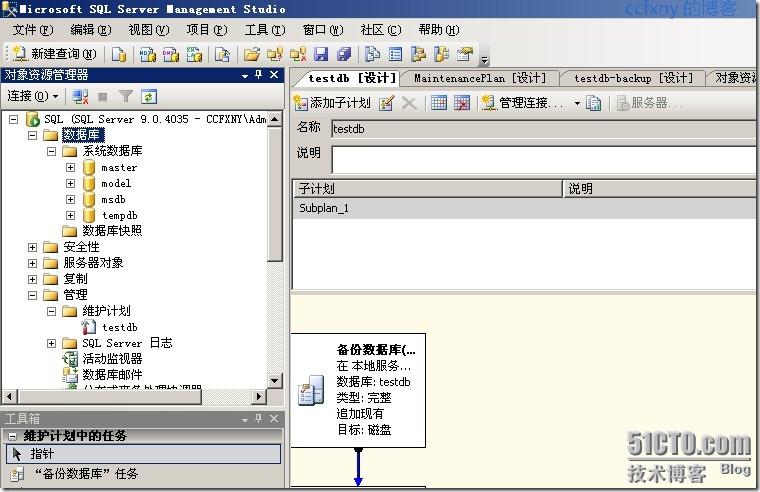Open the 工具(T) menu
This screenshot has width=760, height=492.
coord(265,30)
